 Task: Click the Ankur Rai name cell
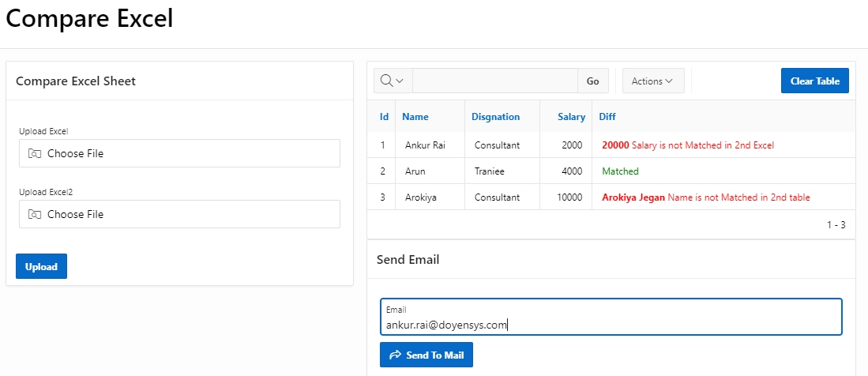(425, 145)
